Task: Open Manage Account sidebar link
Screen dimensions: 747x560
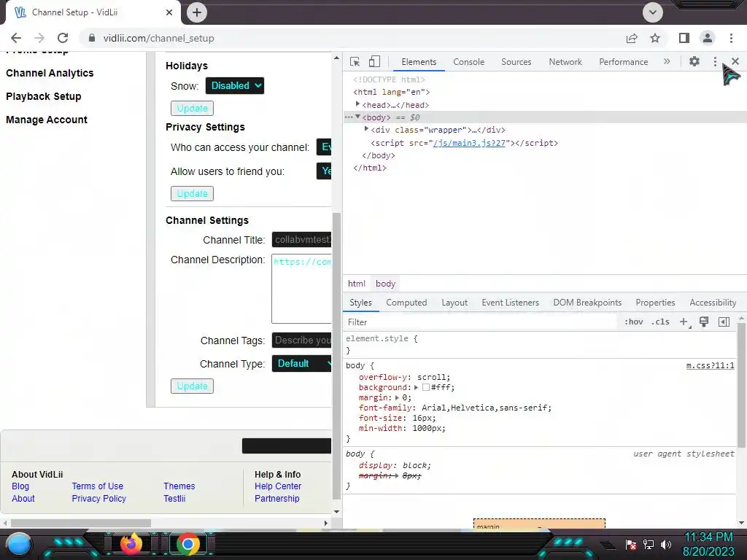Action: 46,120
